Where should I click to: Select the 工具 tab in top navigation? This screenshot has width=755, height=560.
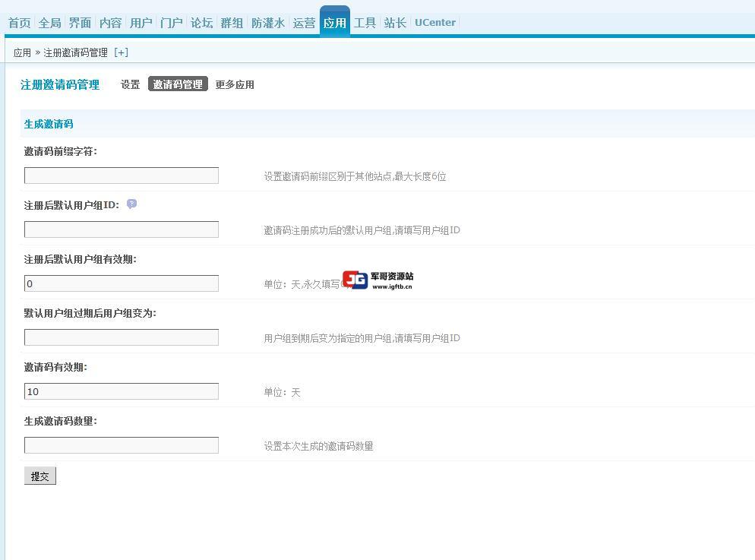click(x=365, y=23)
